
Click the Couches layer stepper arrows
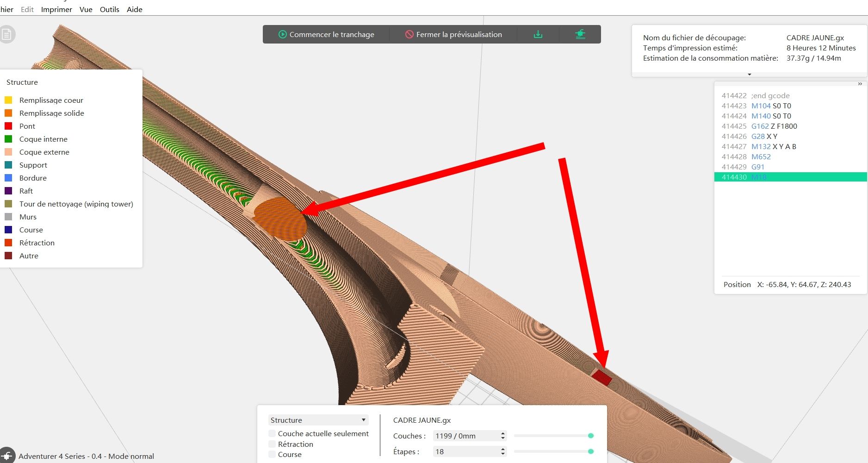coord(503,436)
